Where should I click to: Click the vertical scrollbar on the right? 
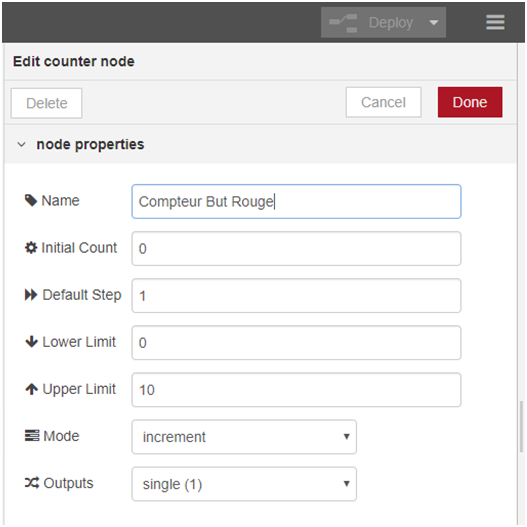click(521, 426)
